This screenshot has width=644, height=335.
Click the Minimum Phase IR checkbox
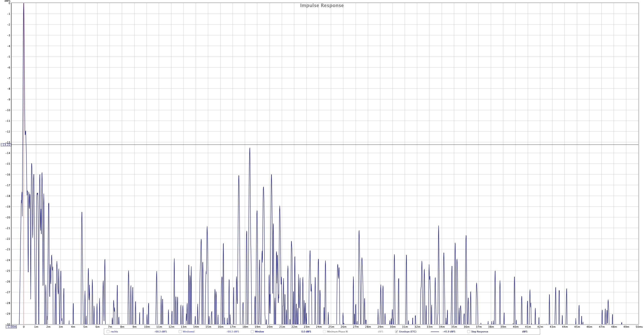[324, 332]
